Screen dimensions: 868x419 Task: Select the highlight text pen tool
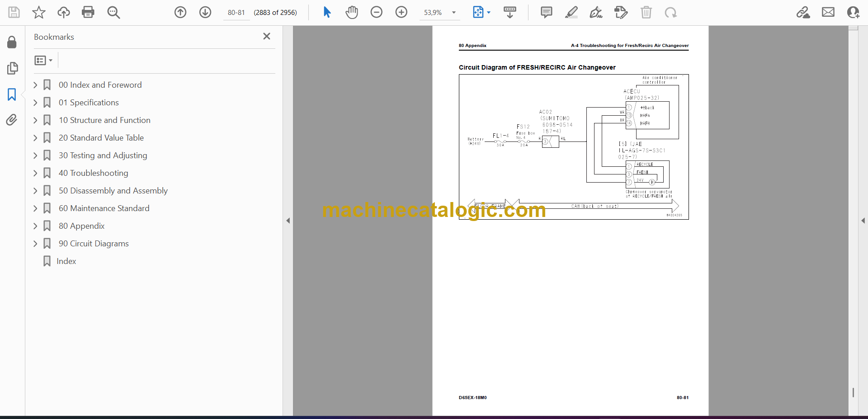(571, 12)
